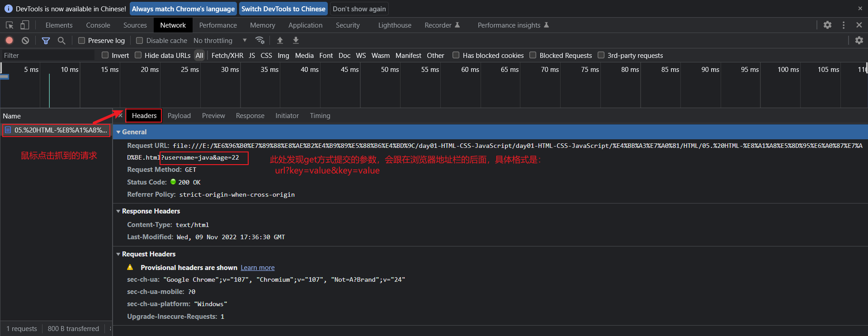Select the 05.%20HTML request row
This screenshot has height=336, width=868.
coord(56,130)
